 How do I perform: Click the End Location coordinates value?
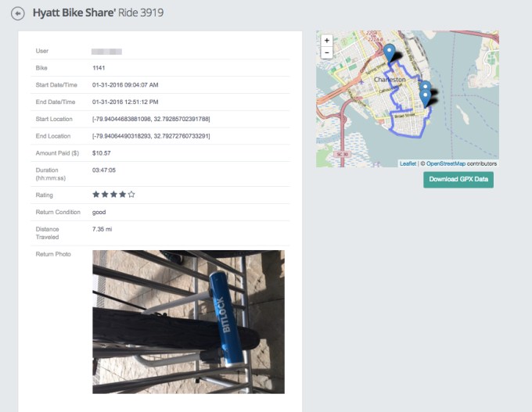pyautogui.click(x=151, y=136)
